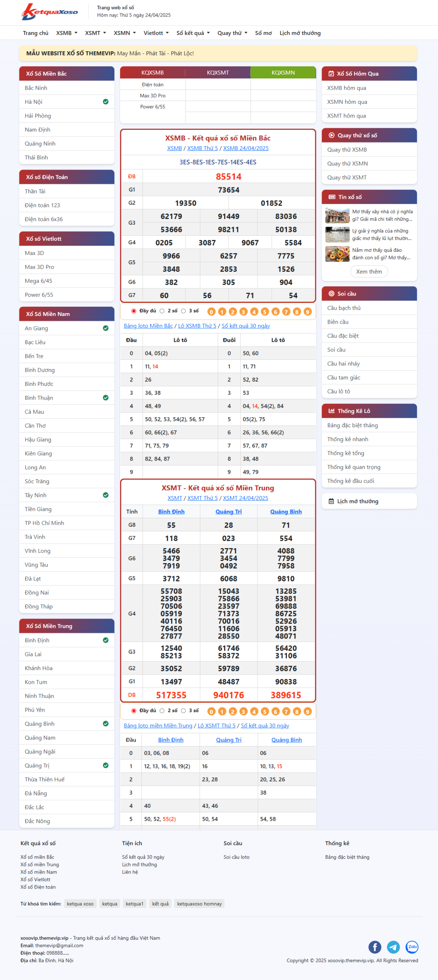
Task: Expand the Quay thử navigation dropdown
Action: (232, 33)
